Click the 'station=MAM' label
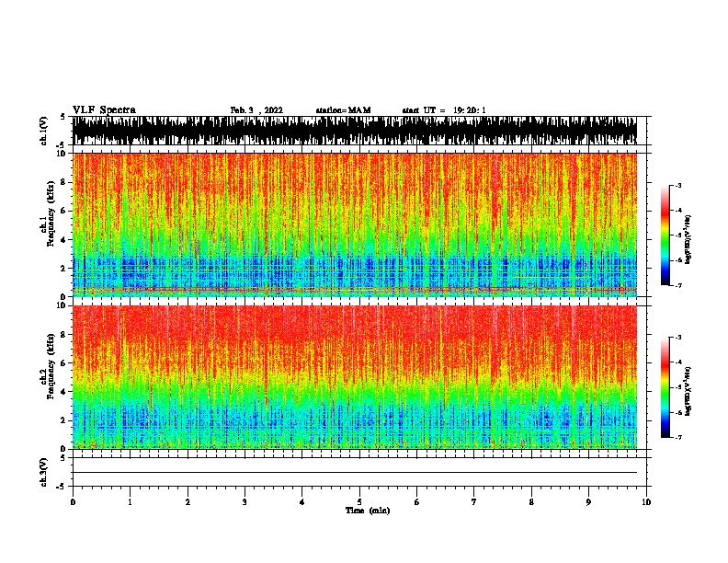 343,110
